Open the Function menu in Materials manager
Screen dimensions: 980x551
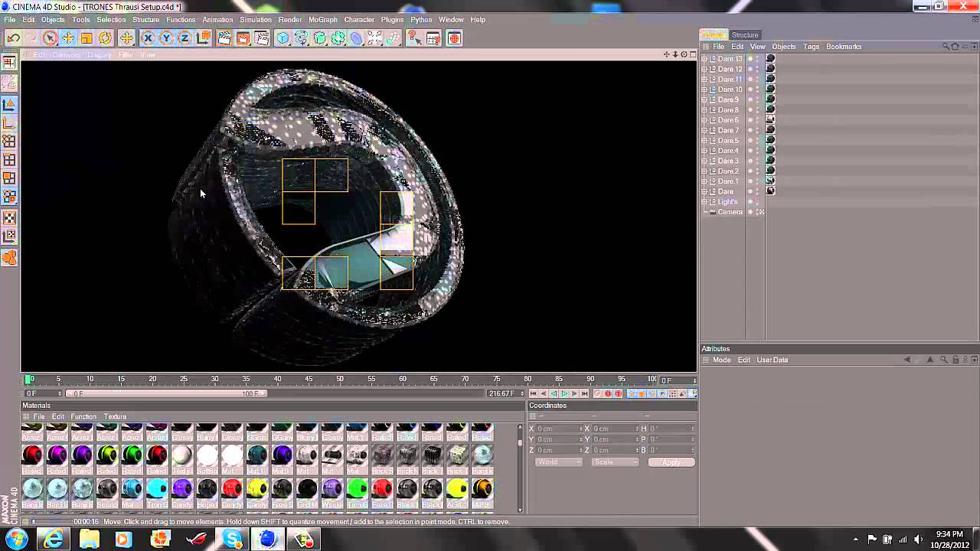pos(83,417)
